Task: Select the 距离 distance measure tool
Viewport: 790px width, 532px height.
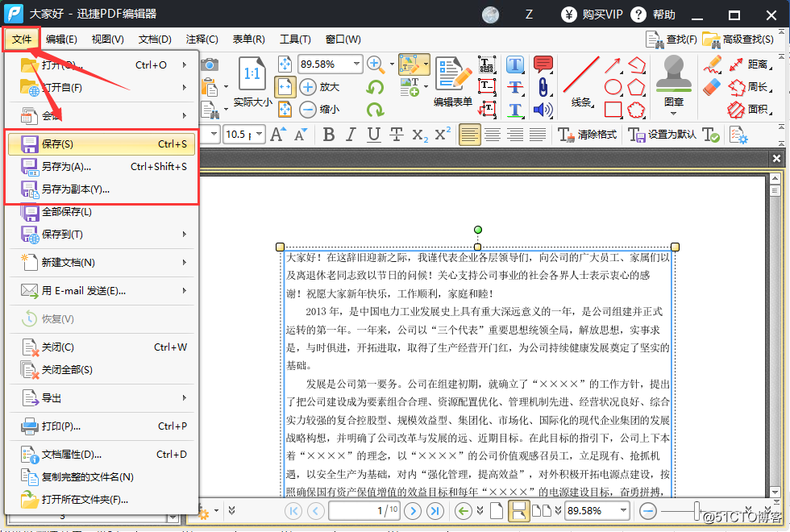Action: [750, 64]
